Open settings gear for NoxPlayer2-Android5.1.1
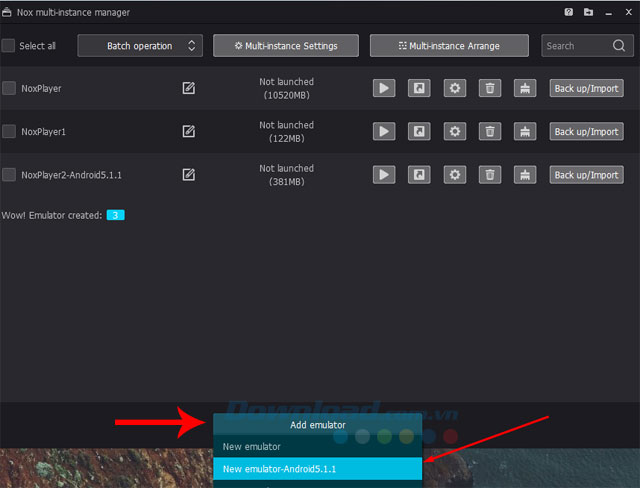 pos(455,175)
